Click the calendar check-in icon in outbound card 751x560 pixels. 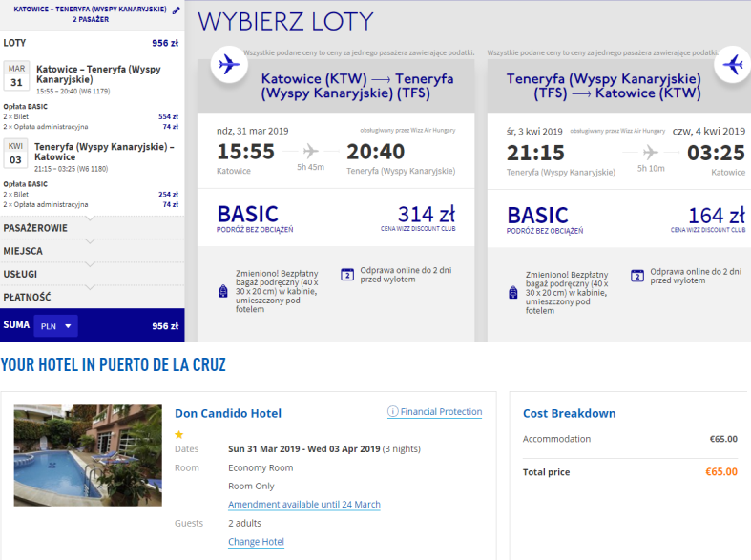coord(347,274)
